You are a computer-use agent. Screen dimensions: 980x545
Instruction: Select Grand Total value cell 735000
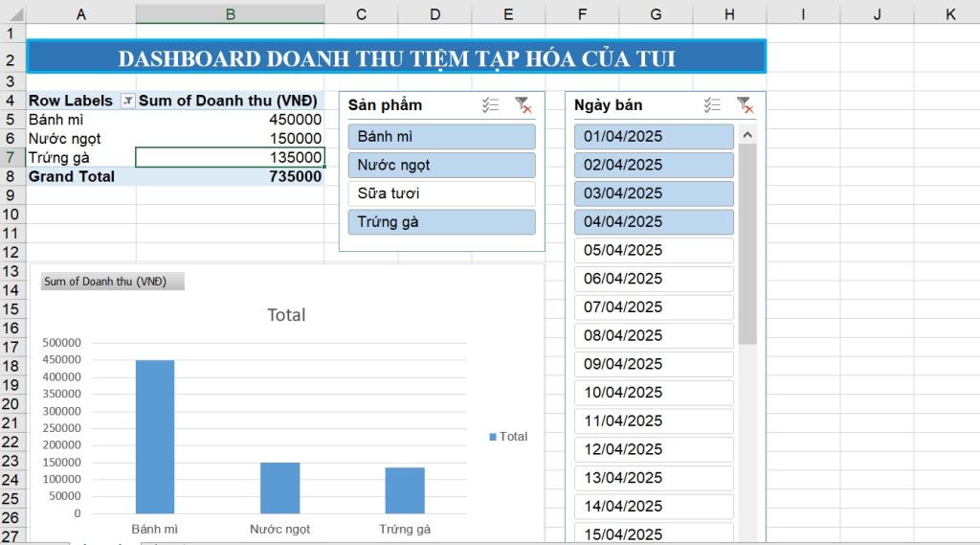(230, 176)
